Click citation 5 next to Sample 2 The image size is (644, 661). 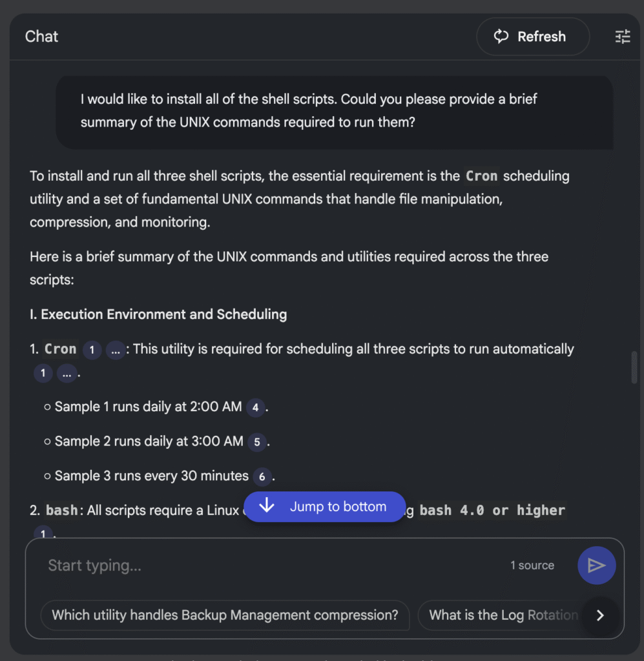point(257,442)
